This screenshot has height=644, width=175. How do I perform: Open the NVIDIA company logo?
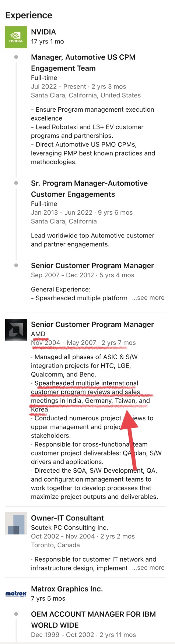pos(16,37)
